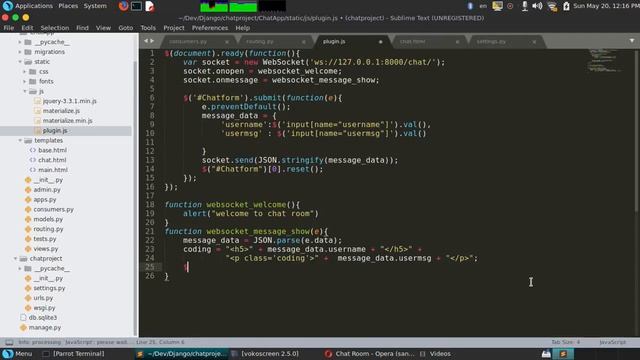Click the code minimap
Image resolution: width=640 pixels, height=360 pixels.
(604, 60)
